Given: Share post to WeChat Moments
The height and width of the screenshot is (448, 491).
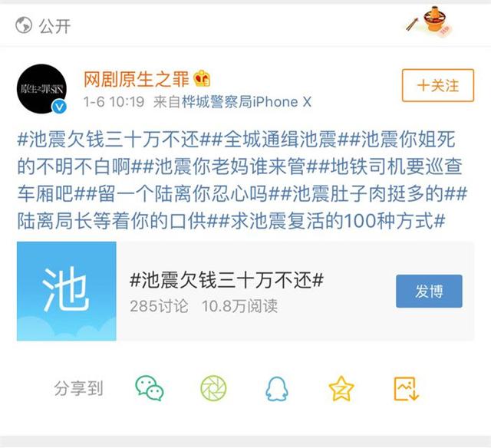Looking at the screenshot, I should pos(213,388).
